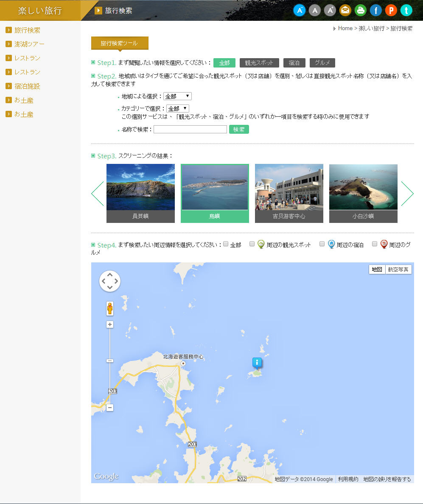Open the 利用規約 link on map
The image size is (423, 504).
point(348,479)
